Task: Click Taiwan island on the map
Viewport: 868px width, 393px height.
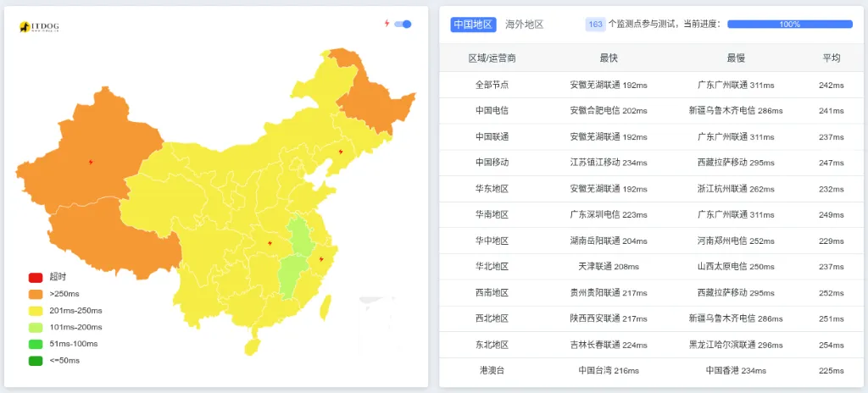Action: coord(326,307)
